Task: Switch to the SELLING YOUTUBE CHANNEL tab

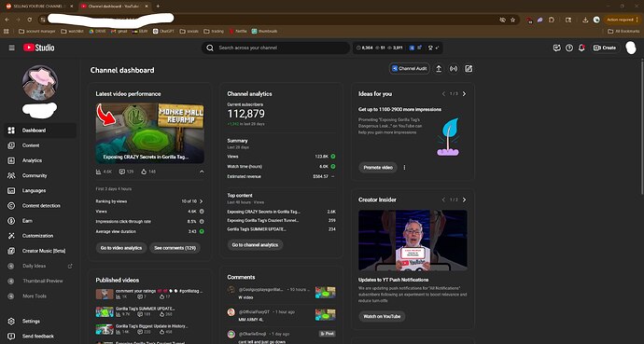Action: (x=40, y=7)
